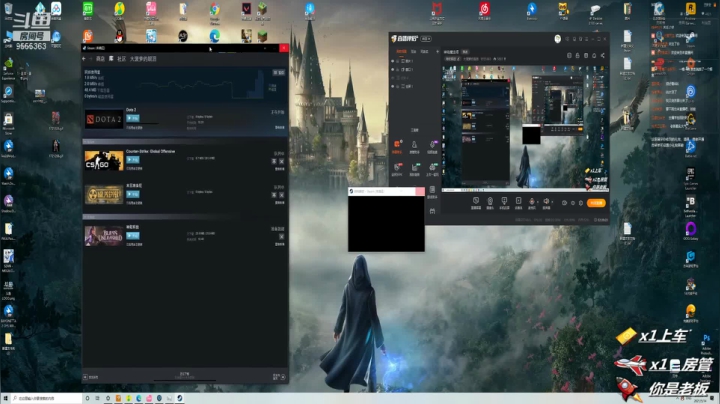Screen dimensions: 720x404
Task: Click the stream preview canvas
Action: (525, 127)
